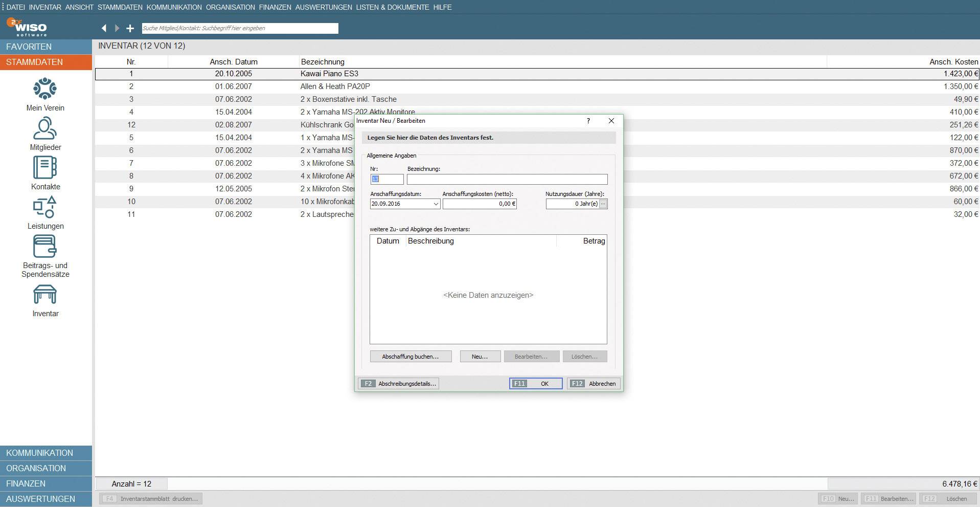Viewport: 980px width, 507px height.
Task: Click the forward navigation arrow
Action: tap(117, 28)
